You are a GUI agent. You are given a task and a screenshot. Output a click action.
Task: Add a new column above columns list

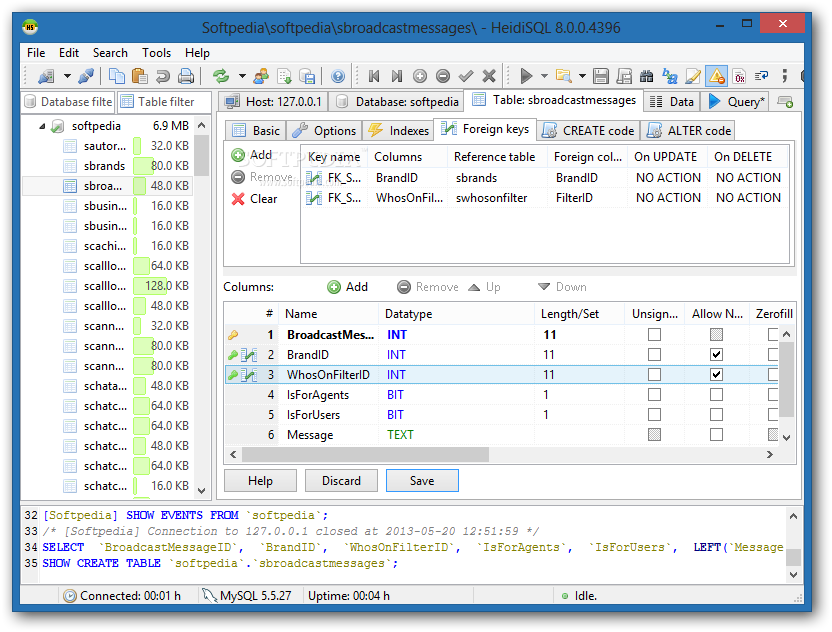[348, 287]
